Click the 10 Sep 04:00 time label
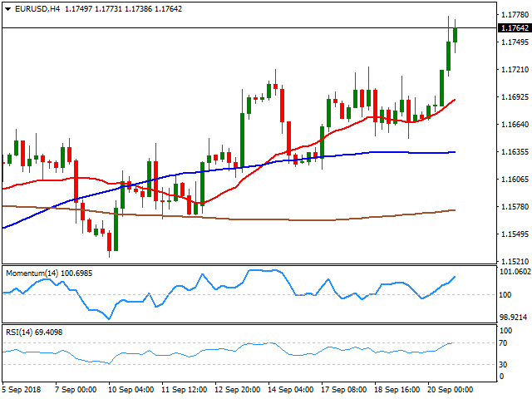The image size is (532, 399). tap(131, 390)
